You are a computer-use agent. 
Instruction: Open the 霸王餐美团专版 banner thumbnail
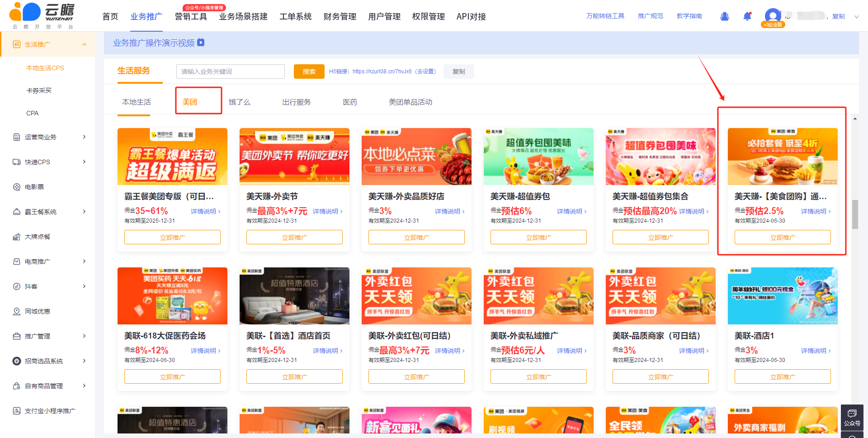coord(172,157)
